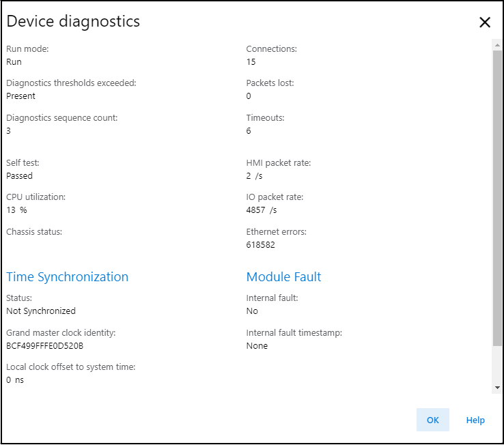Click the scrollbar up arrow
504x445 pixels.
tap(497, 44)
